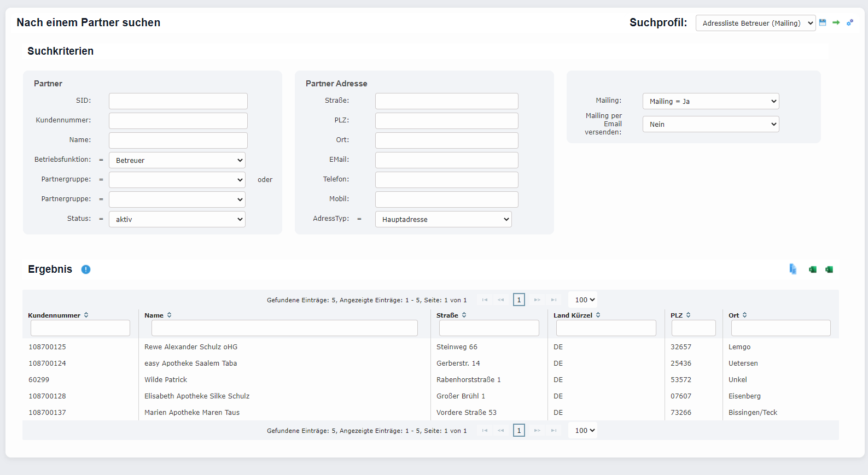Select page 1 in top pagination
Image resolution: width=868 pixels, height=475 pixels.
[x=519, y=300]
